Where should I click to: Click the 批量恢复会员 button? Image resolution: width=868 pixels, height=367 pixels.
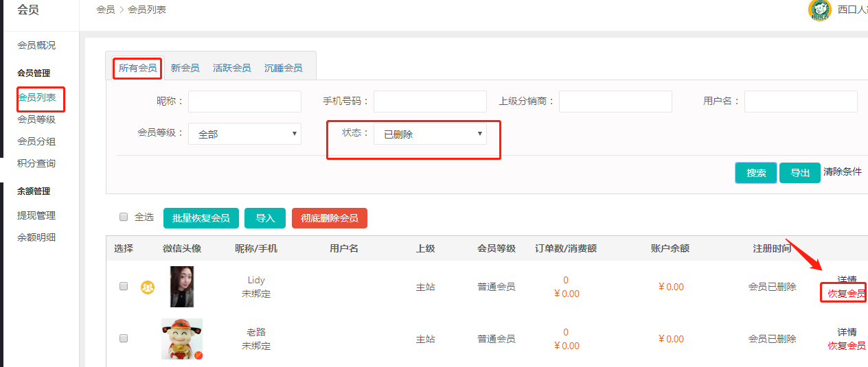click(x=201, y=218)
